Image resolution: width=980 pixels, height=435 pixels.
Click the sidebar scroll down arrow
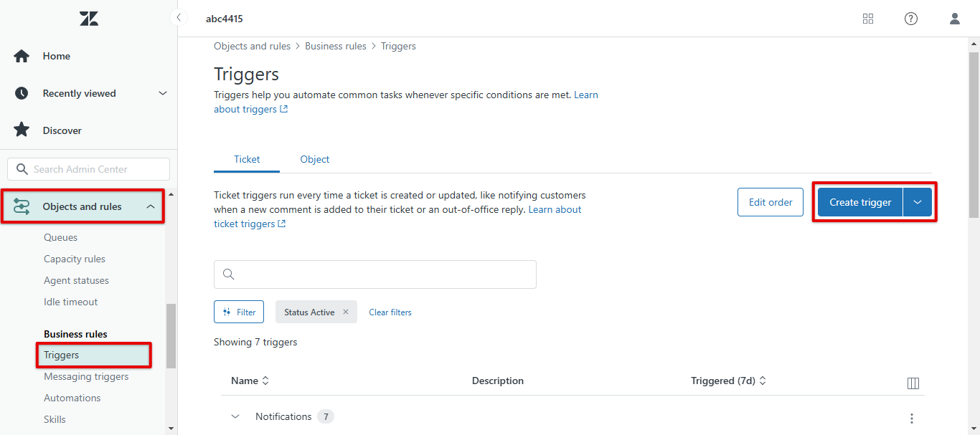point(171,429)
